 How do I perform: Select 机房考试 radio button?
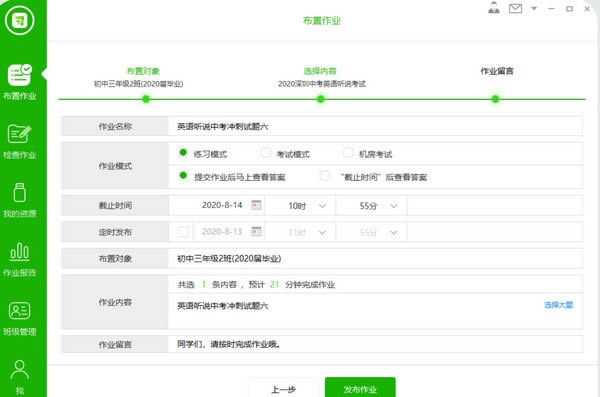click(x=348, y=152)
